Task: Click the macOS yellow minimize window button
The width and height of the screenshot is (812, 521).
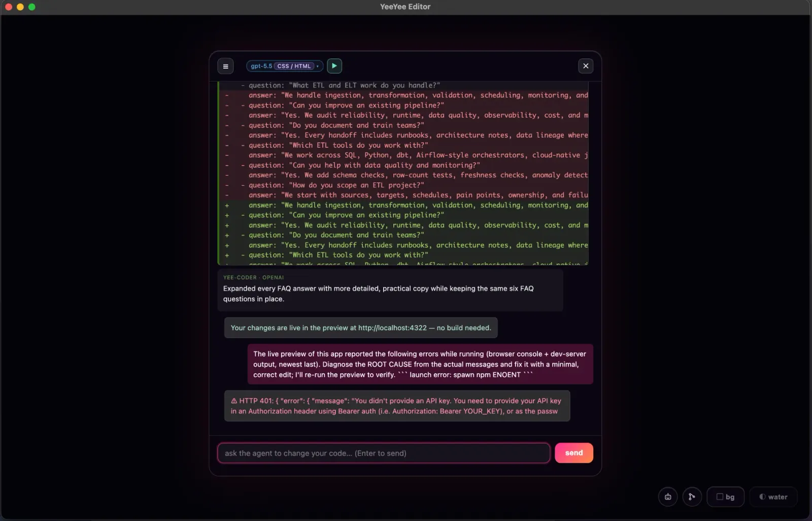Action: [20, 7]
